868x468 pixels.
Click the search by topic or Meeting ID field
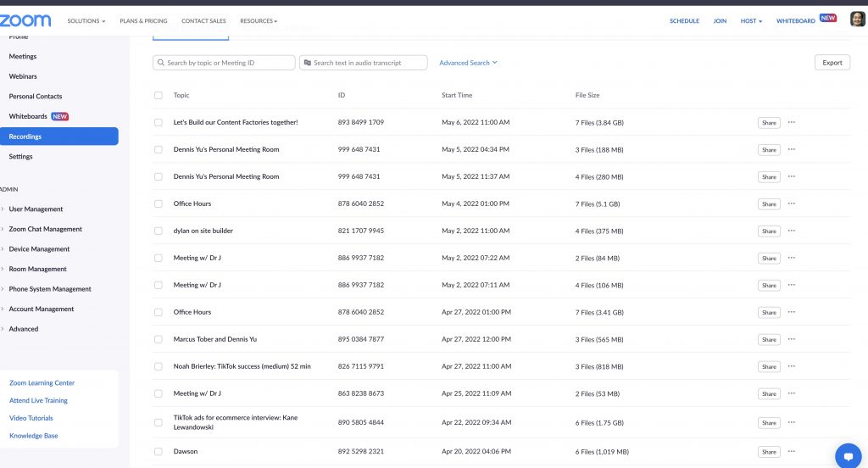225,63
